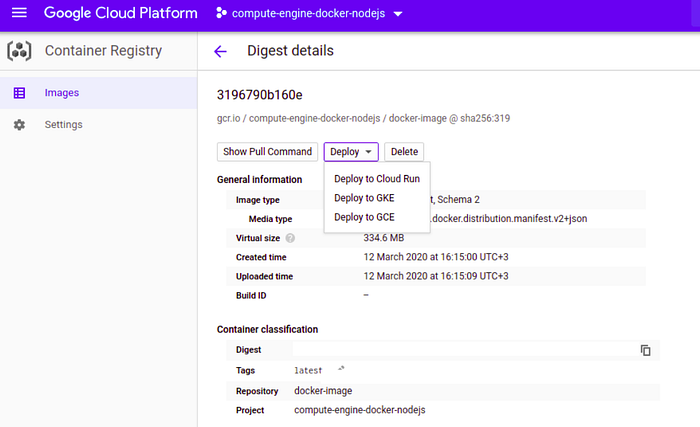Click the Created time label
Screen dimensions: 700x427
coord(261,258)
